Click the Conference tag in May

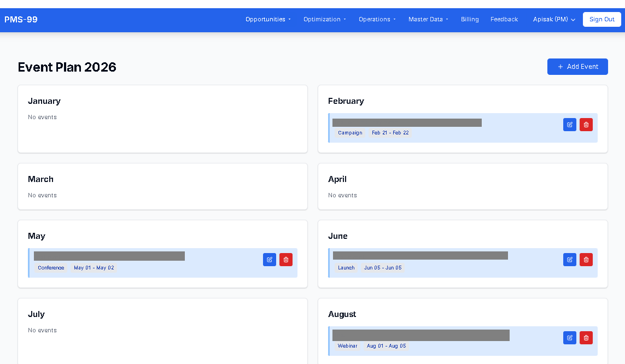pyautogui.click(x=51, y=268)
